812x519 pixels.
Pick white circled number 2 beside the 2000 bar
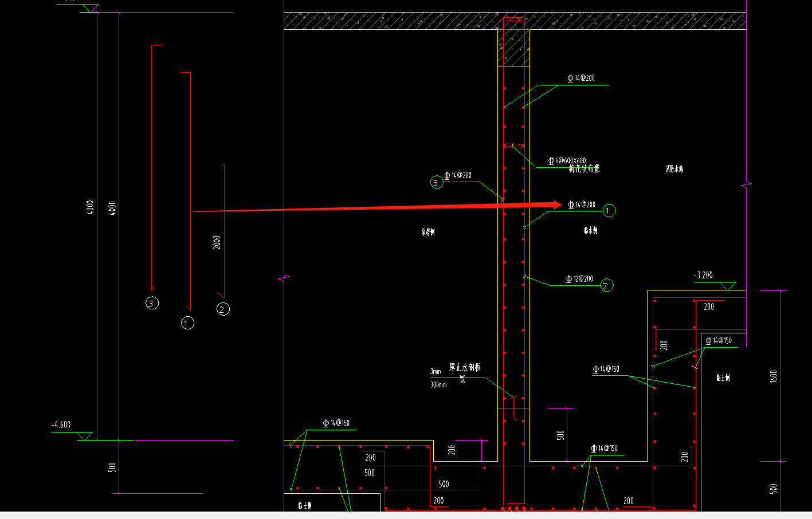point(223,309)
